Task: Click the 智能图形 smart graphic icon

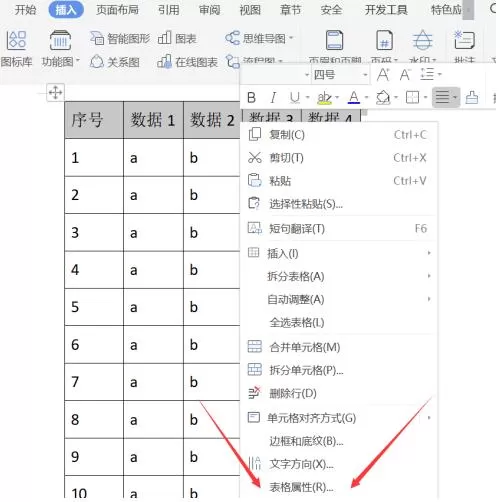Action: coord(120,39)
